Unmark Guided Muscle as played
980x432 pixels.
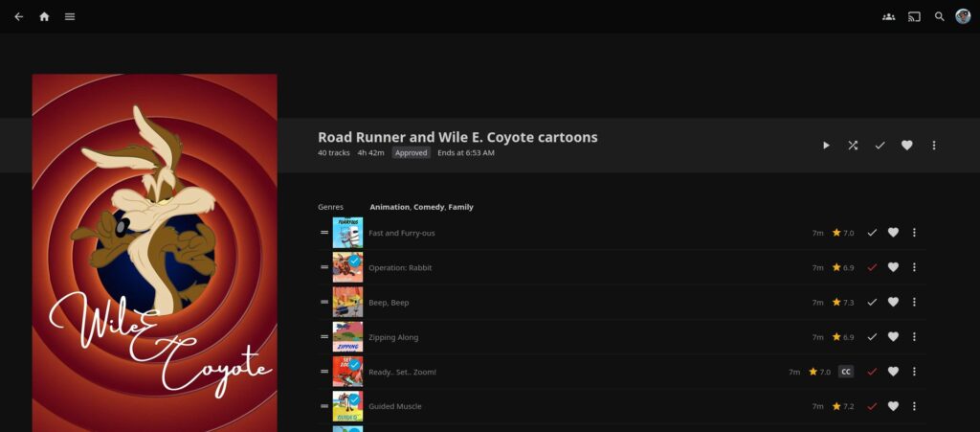[x=872, y=406]
